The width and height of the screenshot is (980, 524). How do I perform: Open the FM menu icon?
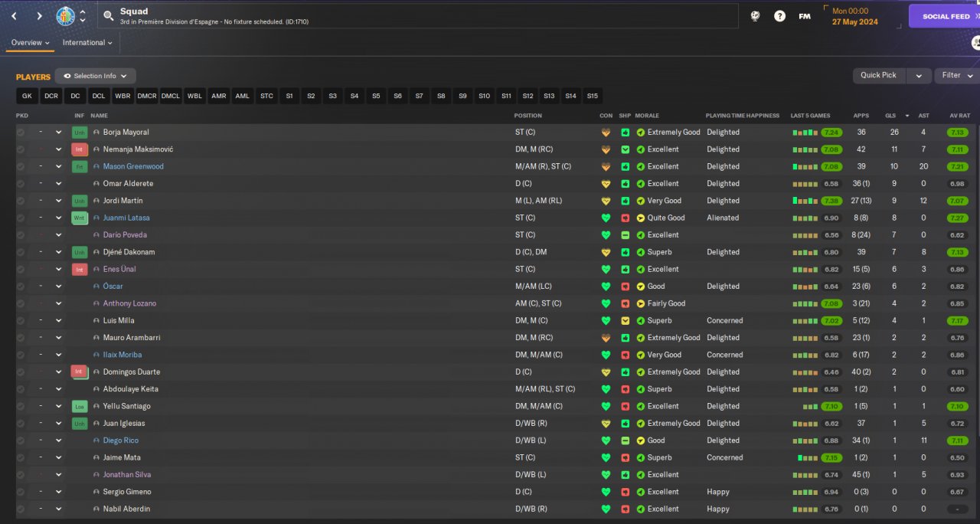click(805, 16)
